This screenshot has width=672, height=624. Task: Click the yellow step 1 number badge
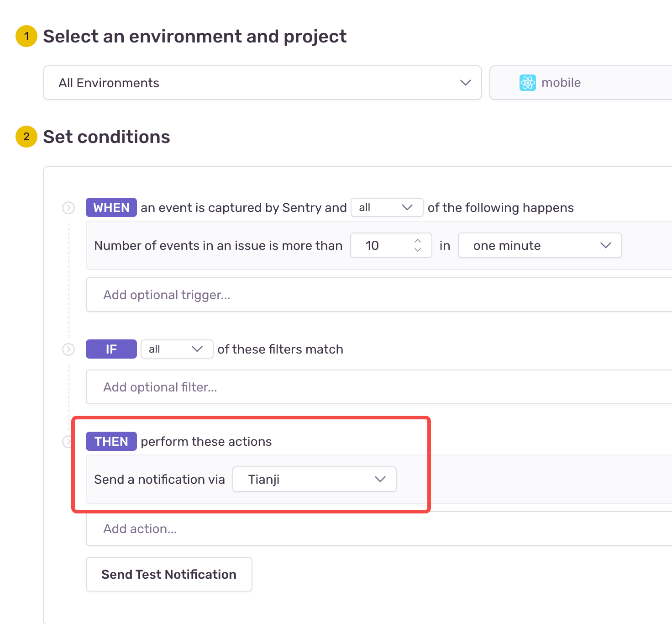[x=26, y=36]
